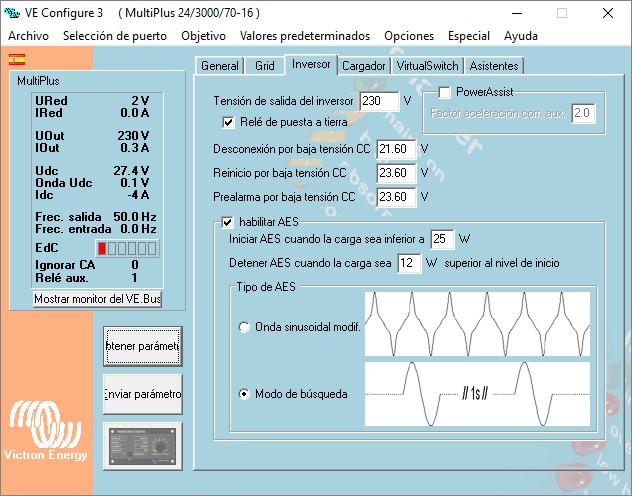Image resolution: width=632 pixels, height=496 pixels.
Task: Click the Enviar parámetros button
Action: pos(143,394)
